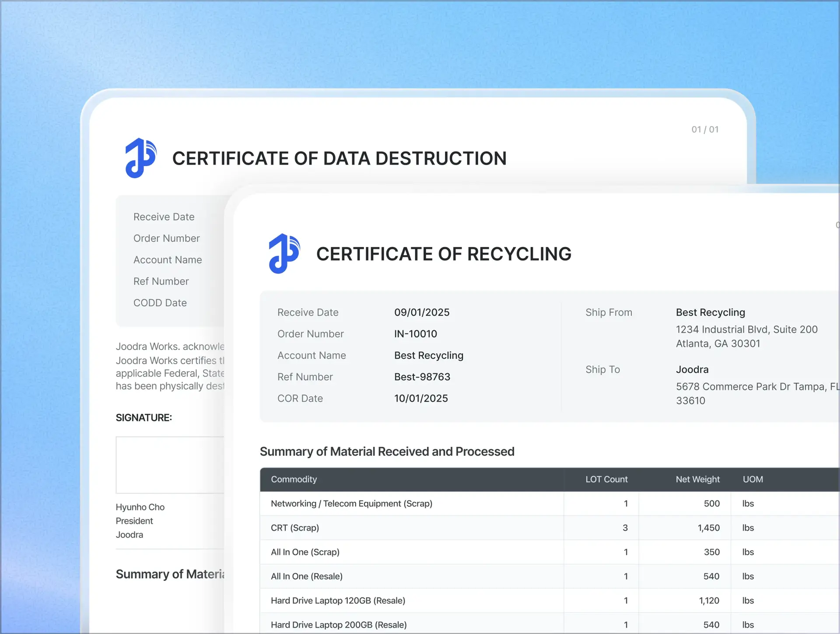Click the empty signature box

point(170,465)
